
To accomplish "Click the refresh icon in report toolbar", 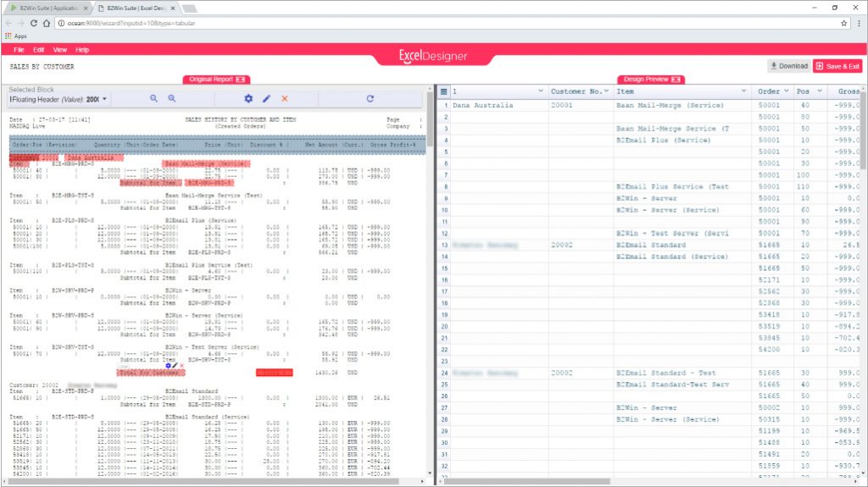I will pos(370,99).
